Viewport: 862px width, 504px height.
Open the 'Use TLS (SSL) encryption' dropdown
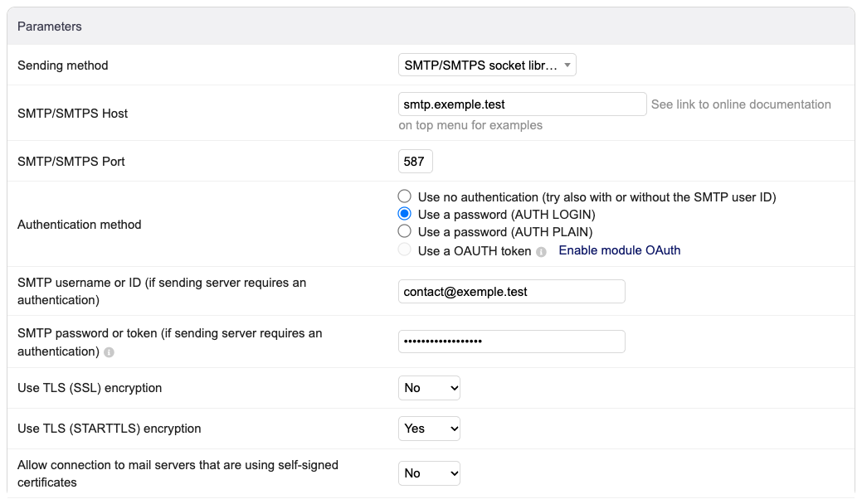coord(430,388)
